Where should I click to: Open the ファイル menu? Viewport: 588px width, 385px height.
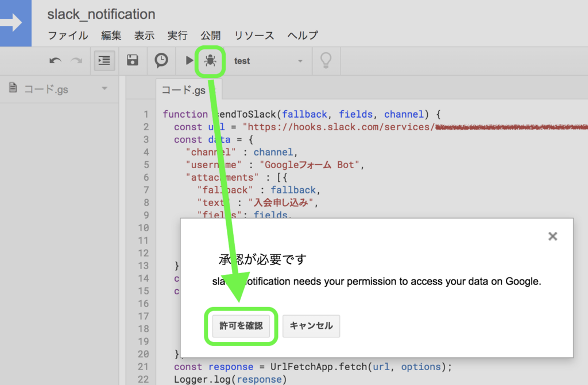click(x=68, y=35)
